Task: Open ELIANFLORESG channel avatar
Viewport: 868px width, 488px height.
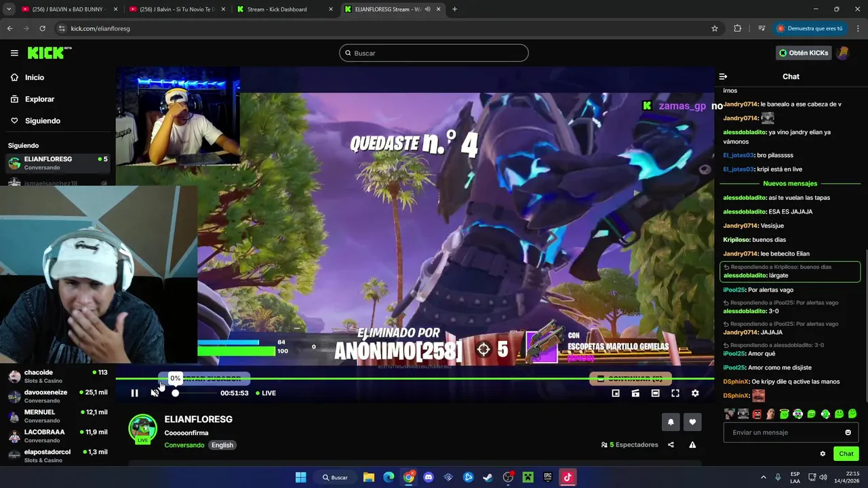Action: (x=142, y=428)
